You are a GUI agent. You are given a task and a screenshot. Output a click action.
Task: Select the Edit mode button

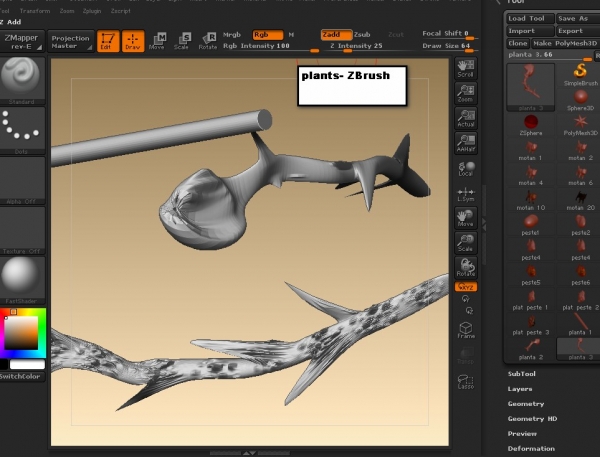click(x=108, y=41)
